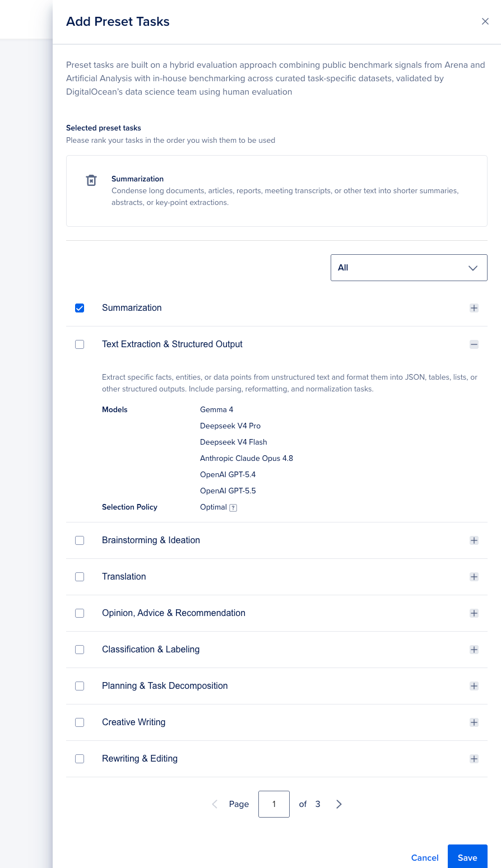
Task: Check Planning & Task Decomposition checkbox
Action: 80,686
